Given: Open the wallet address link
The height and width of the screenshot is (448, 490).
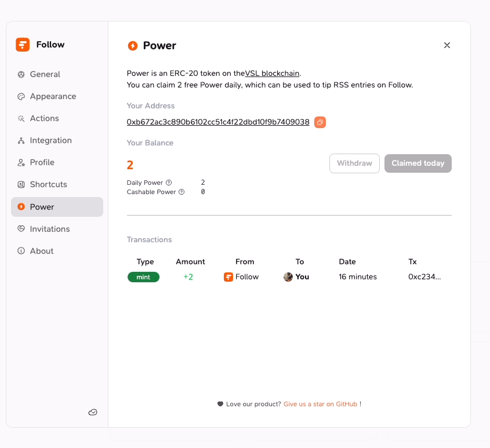Looking at the screenshot, I should pos(218,122).
